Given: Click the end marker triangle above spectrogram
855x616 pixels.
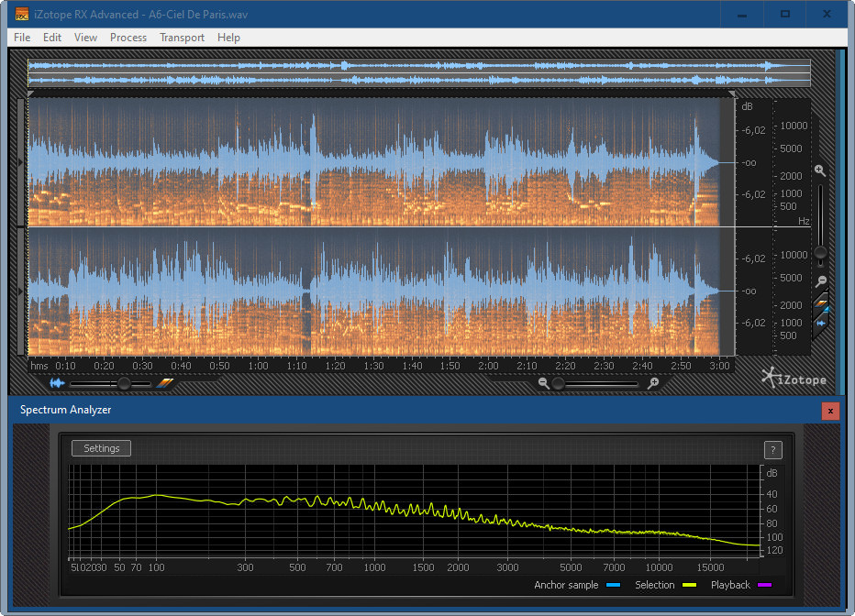Looking at the screenshot, I should tap(732, 94).
